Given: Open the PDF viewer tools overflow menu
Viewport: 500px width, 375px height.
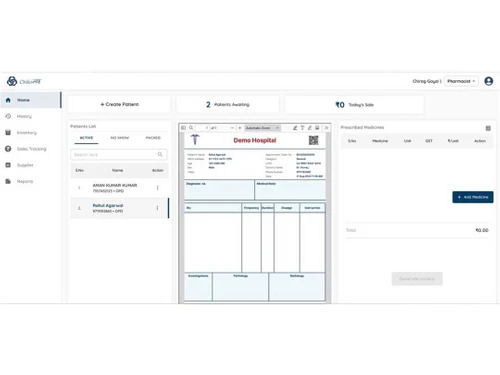Looking at the screenshot, I should click(x=327, y=128).
